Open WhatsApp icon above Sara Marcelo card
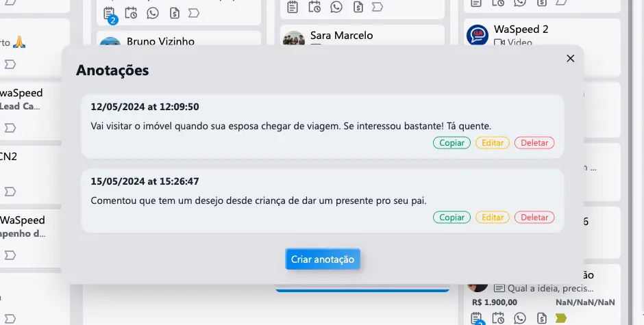Screen dimensions: 644x325 [336, 7]
